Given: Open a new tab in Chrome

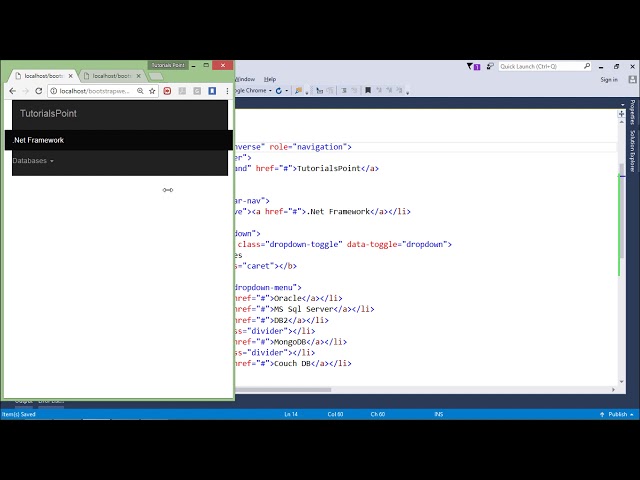Looking at the screenshot, I should tap(156, 76).
